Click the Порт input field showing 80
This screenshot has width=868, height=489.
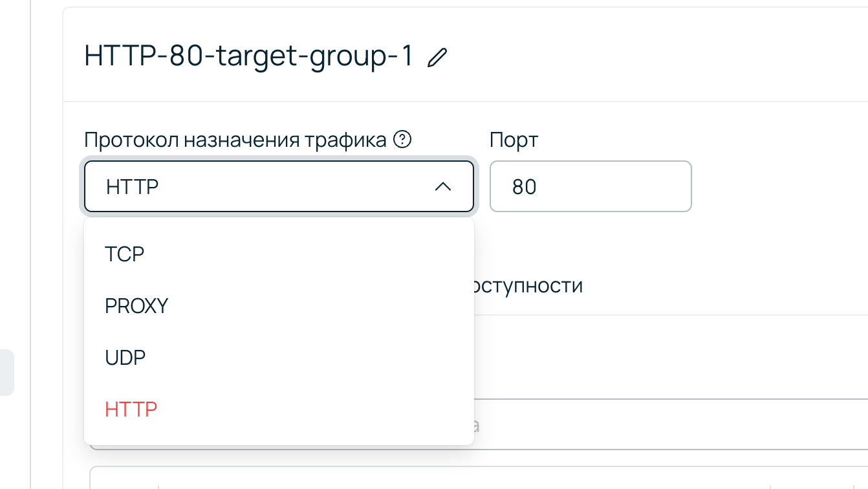[591, 186]
